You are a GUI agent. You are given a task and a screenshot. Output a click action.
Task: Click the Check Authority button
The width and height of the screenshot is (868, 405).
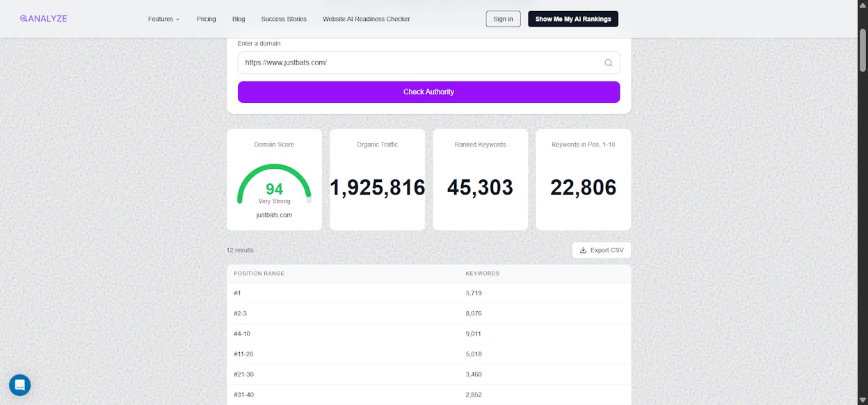pyautogui.click(x=428, y=92)
